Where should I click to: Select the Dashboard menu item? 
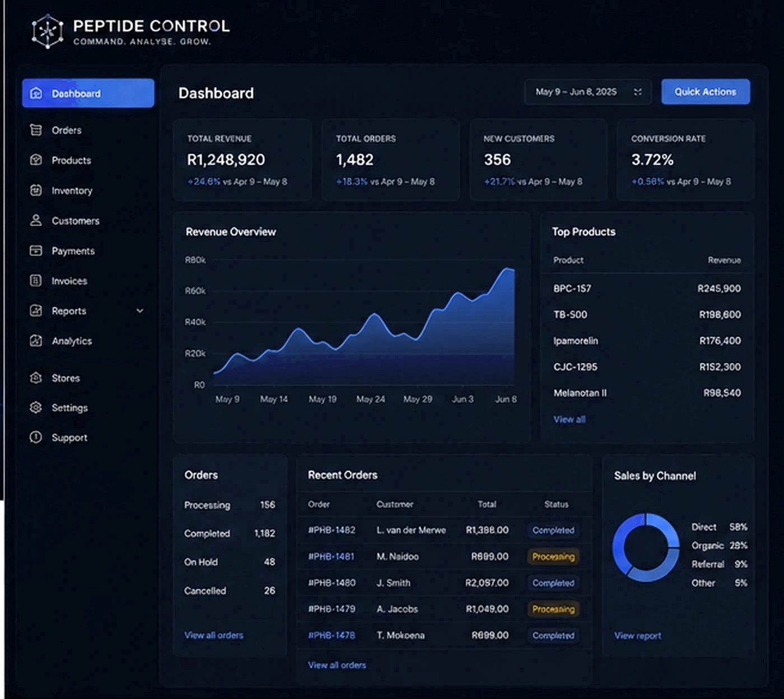click(88, 93)
